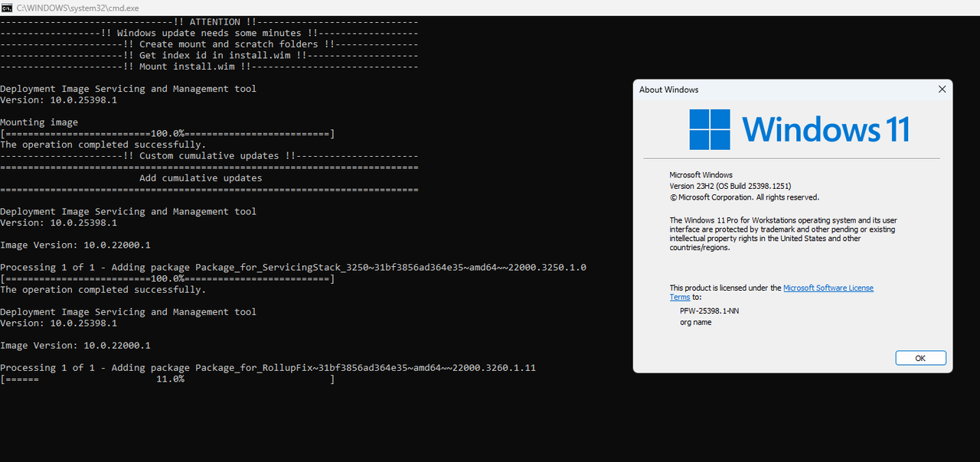The width and height of the screenshot is (980, 462).
Task: Click the Microsoft Corporation copyright line
Action: pos(745,197)
